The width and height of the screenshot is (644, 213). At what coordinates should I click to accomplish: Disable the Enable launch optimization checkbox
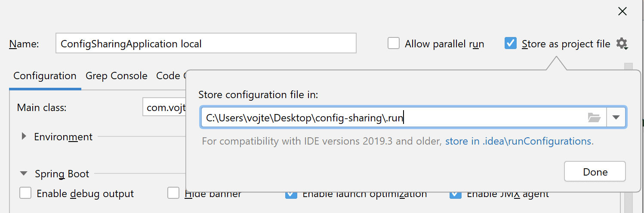(291, 194)
